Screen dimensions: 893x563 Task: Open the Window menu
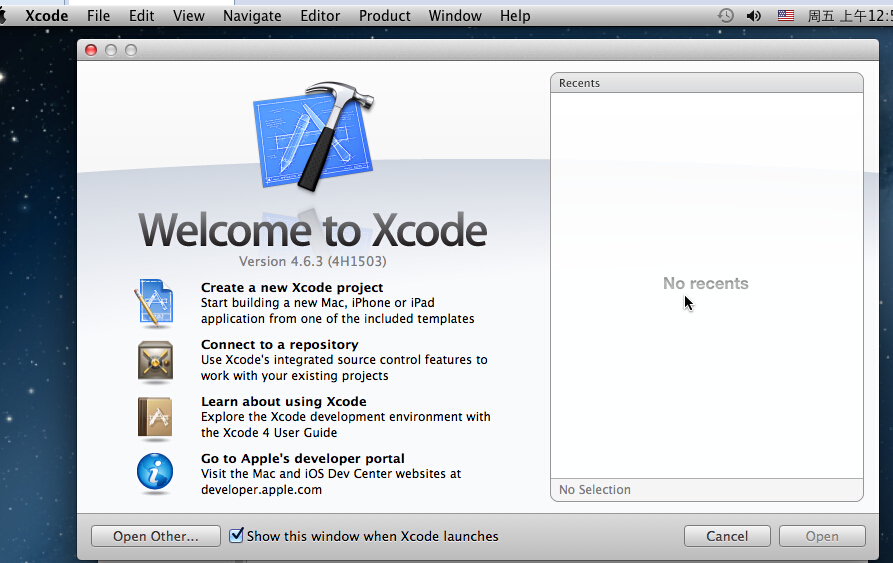455,16
